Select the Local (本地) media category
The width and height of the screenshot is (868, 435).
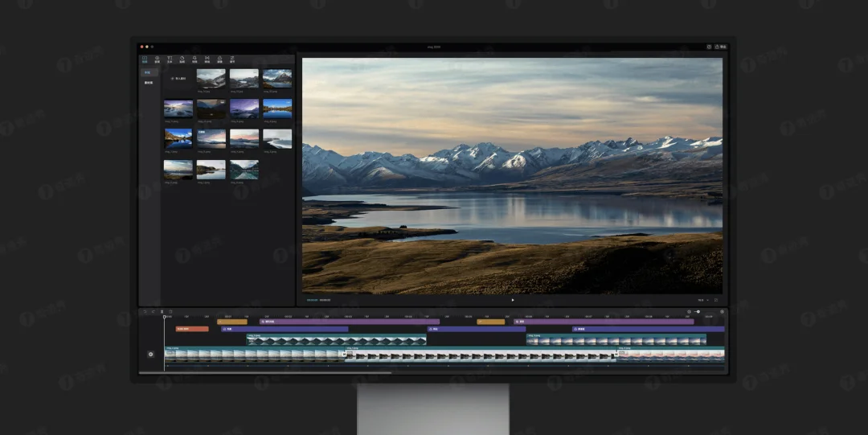pos(148,72)
